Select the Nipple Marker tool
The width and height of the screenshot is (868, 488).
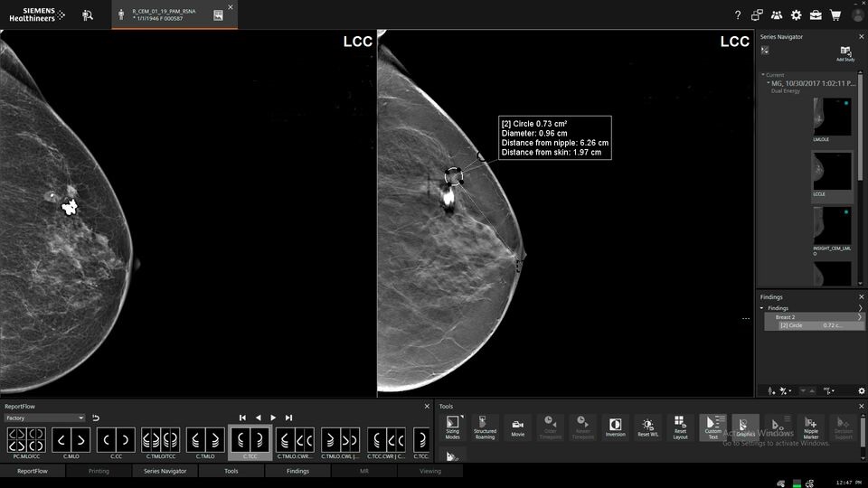[811, 427]
